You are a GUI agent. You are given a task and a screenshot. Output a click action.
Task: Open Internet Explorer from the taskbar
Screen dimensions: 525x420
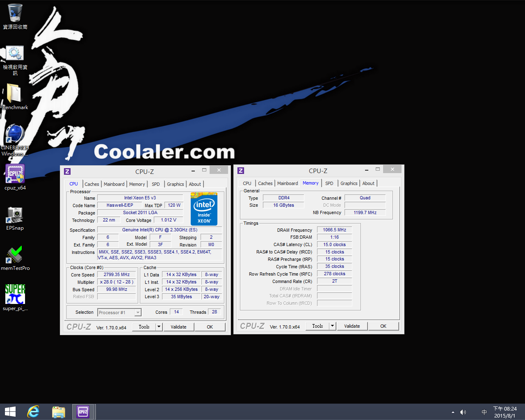coord(34,412)
